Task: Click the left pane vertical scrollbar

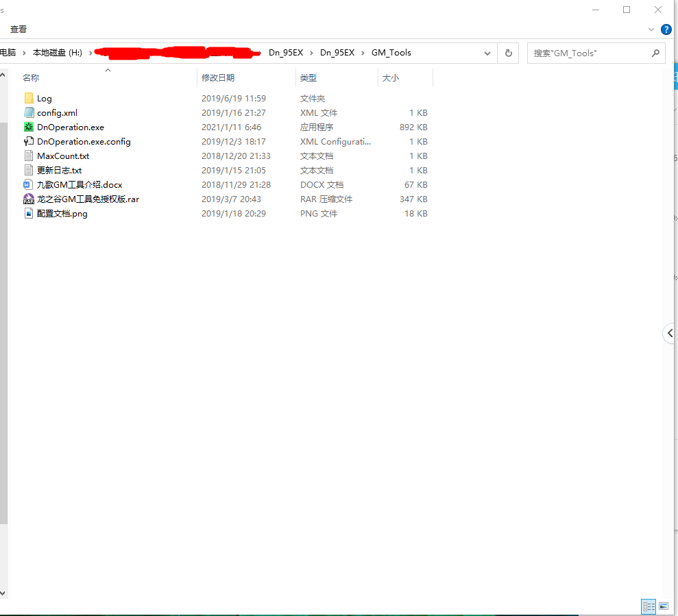Action: coord(3,322)
